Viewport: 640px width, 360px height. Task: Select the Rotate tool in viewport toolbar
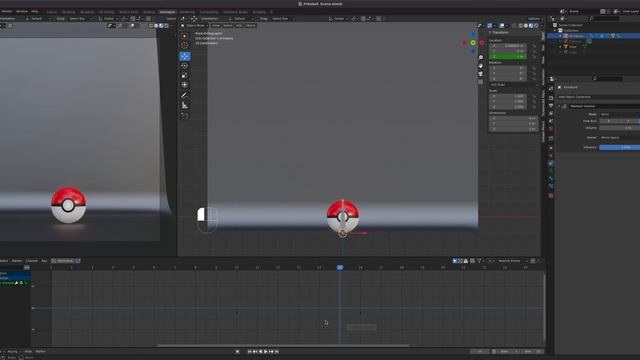click(x=184, y=66)
